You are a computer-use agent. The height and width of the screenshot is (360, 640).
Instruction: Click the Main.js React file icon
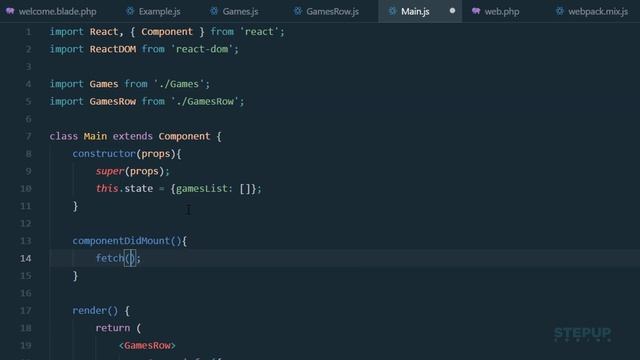(x=392, y=11)
